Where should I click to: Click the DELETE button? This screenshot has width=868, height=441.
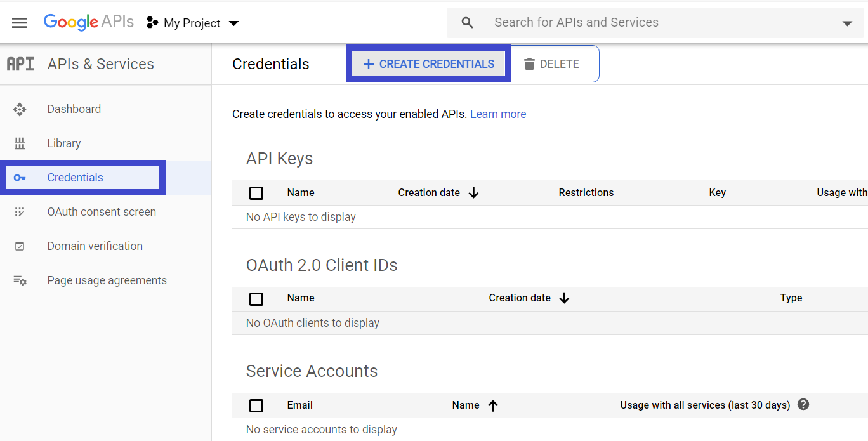552,64
